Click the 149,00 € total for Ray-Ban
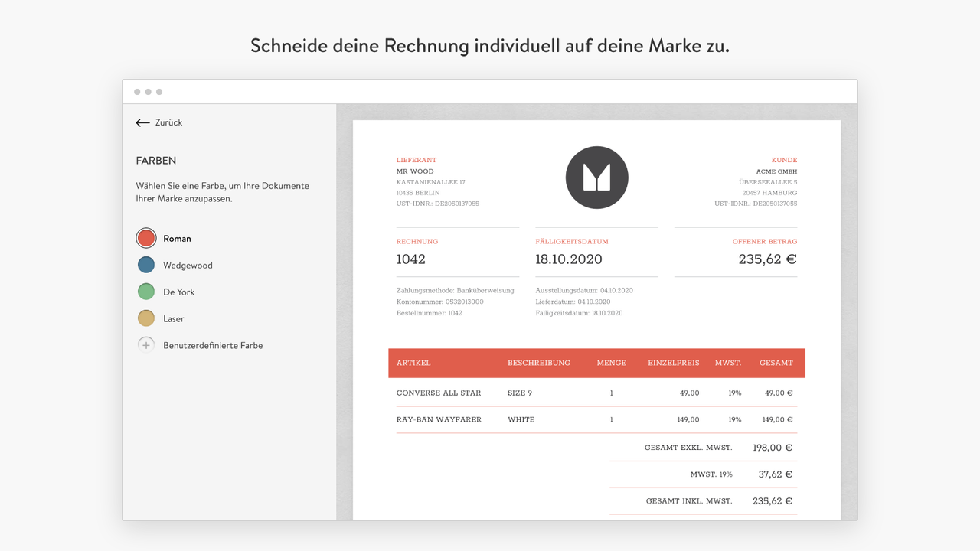Screen dimensions: 980x551 coord(778,420)
